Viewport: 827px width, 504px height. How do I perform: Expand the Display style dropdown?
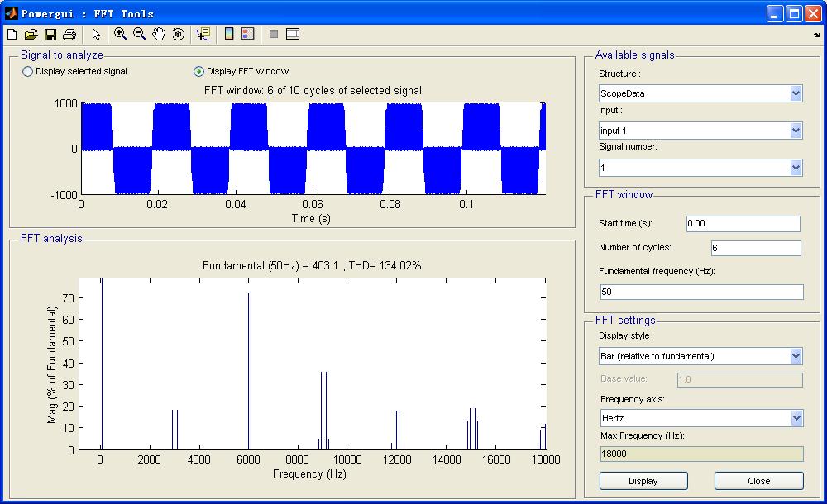click(700, 356)
